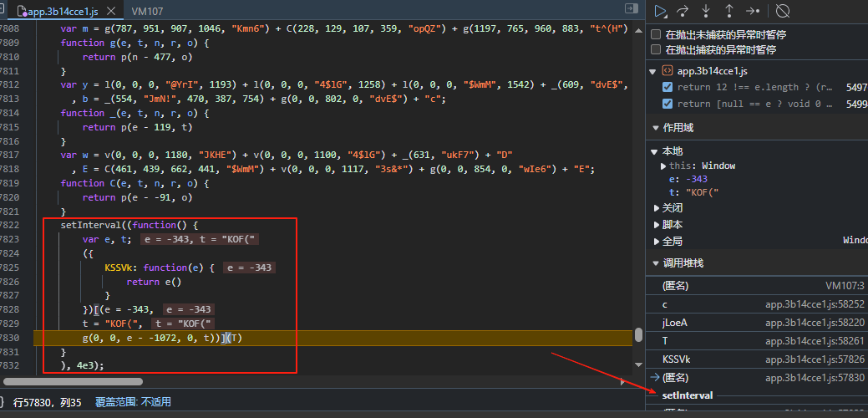The height and width of the screenshot is (418, 868).
Task: Select current frame (匿名) app.3b14cce1.js:57830
Action: click(x=757, y=378)
